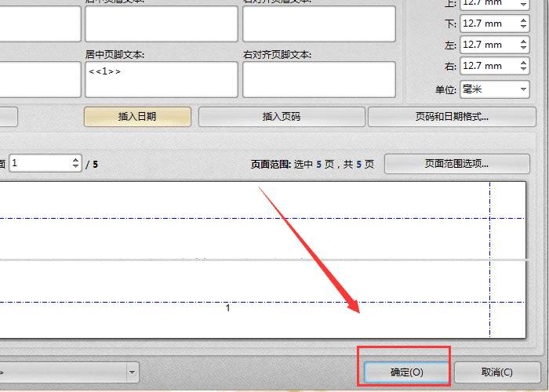The width and height of the screenshot is (549, 392).
Task: Decrease the 右 margin value
Action: pos(523,69)
